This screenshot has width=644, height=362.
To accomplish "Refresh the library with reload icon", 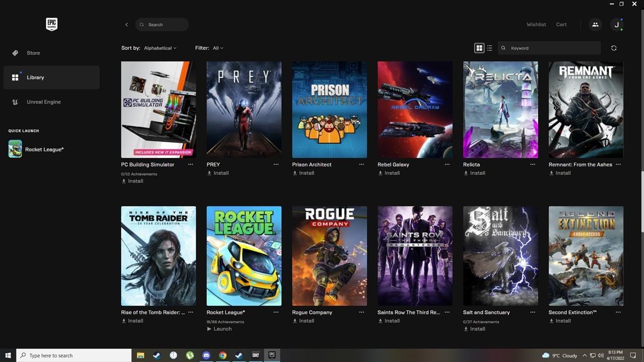I will click(613, 48).
